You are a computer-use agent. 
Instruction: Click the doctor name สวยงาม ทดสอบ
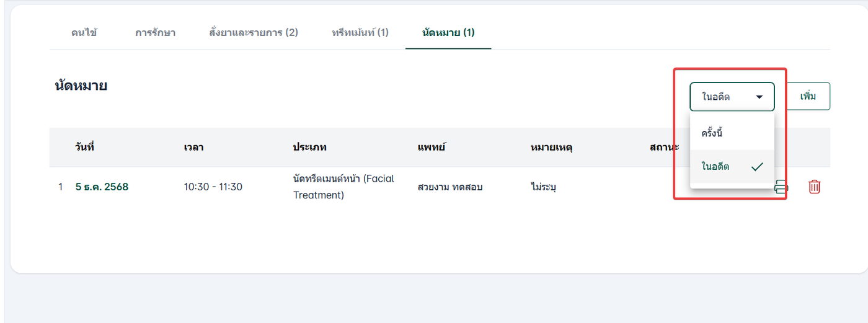click(450, 187)
